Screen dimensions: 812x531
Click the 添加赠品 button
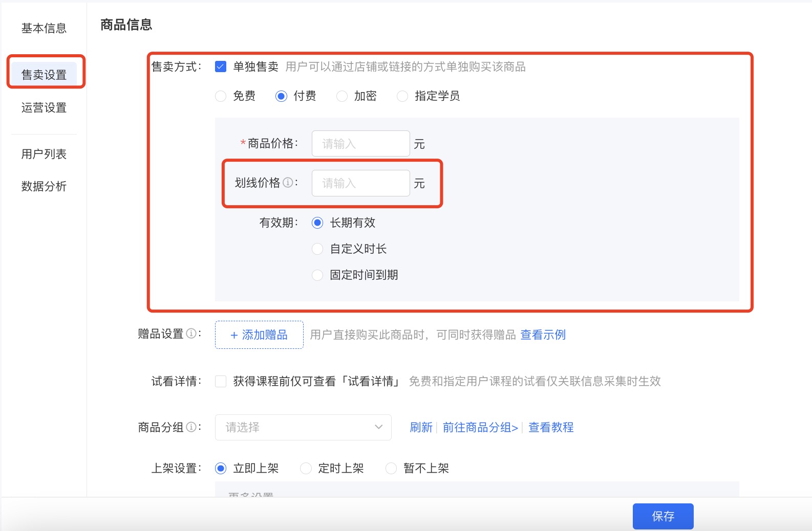(x=259, y=335)
